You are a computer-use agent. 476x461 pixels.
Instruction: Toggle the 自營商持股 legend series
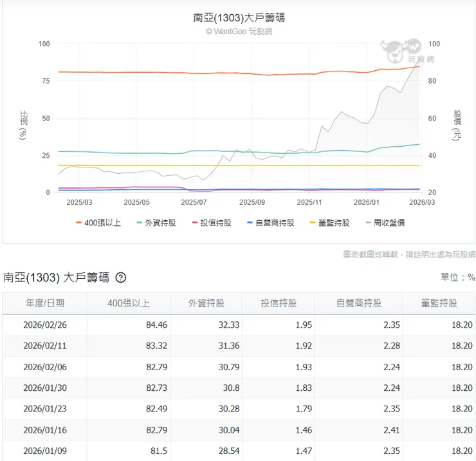(270, 223)
